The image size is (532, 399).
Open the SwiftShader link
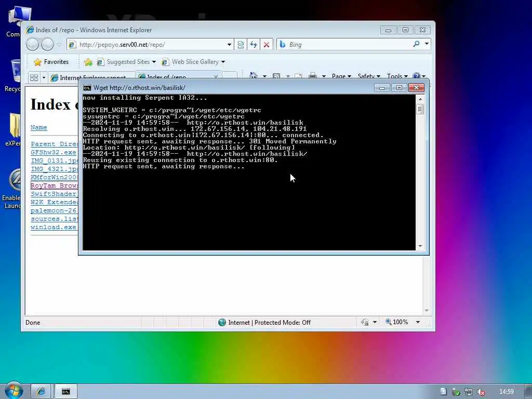tap(54, 194)
